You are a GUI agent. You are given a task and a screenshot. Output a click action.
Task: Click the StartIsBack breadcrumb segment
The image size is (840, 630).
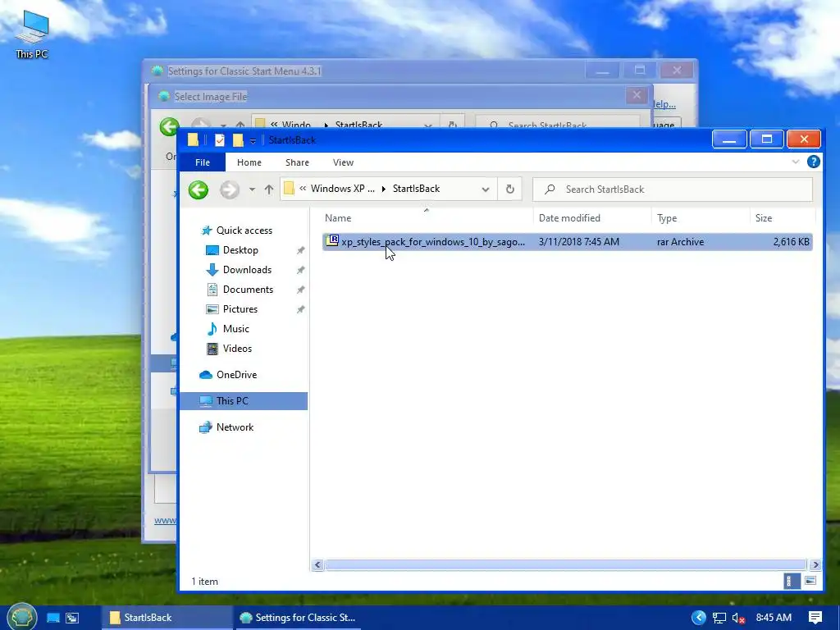pyautogui.click(x=416, y=189)
